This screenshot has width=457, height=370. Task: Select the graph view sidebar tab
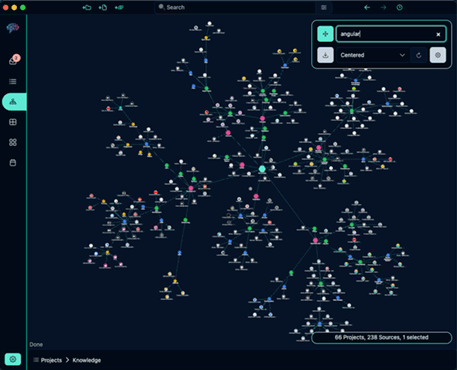point(14,102)
